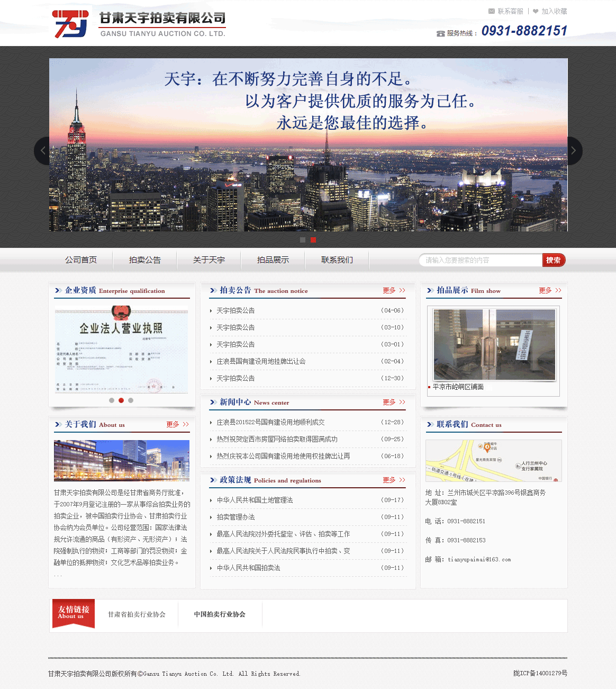This screenshot has height=689, width=616.
Task: Select the first banner slide indicator
Action: pyautogui.click(x=303, y=240)
